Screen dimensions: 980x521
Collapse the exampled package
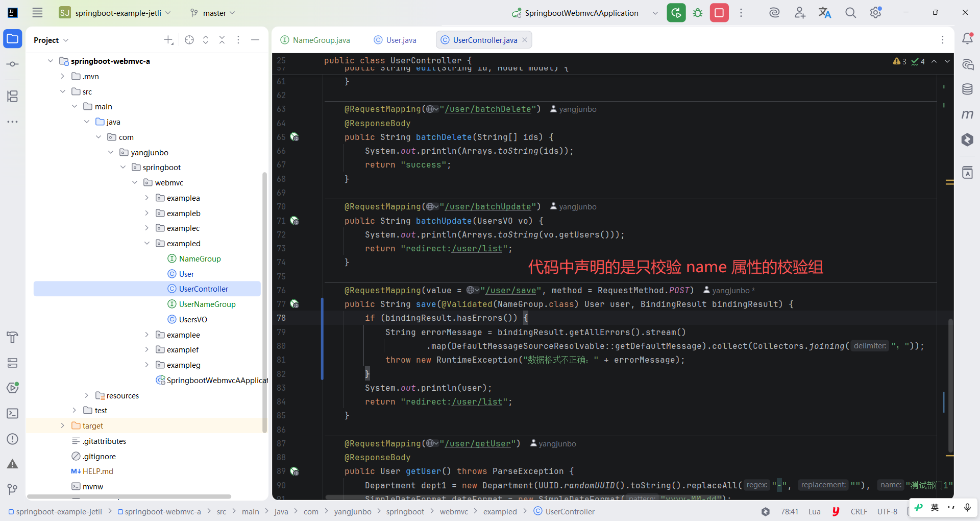pos(146,243)
